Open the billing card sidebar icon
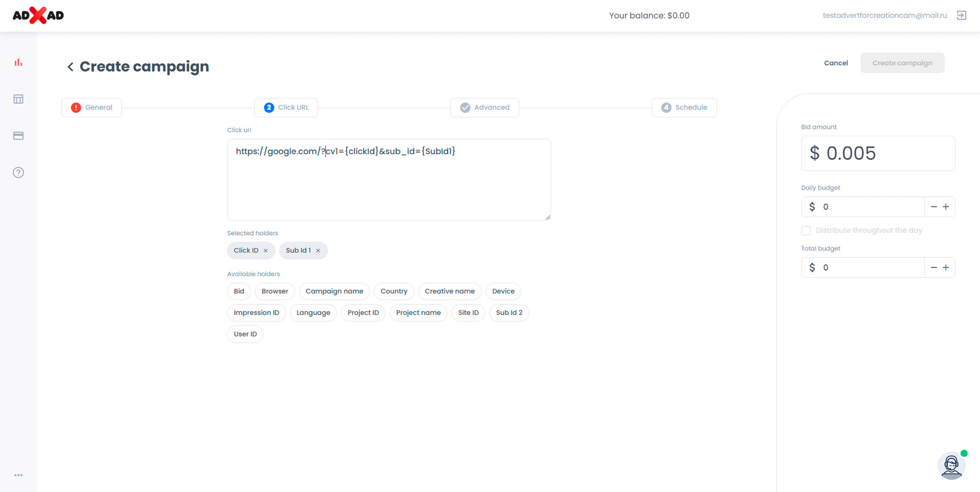The height and width of the screenshot is (492, 980). pyautogui.click(x=18, y=136)
